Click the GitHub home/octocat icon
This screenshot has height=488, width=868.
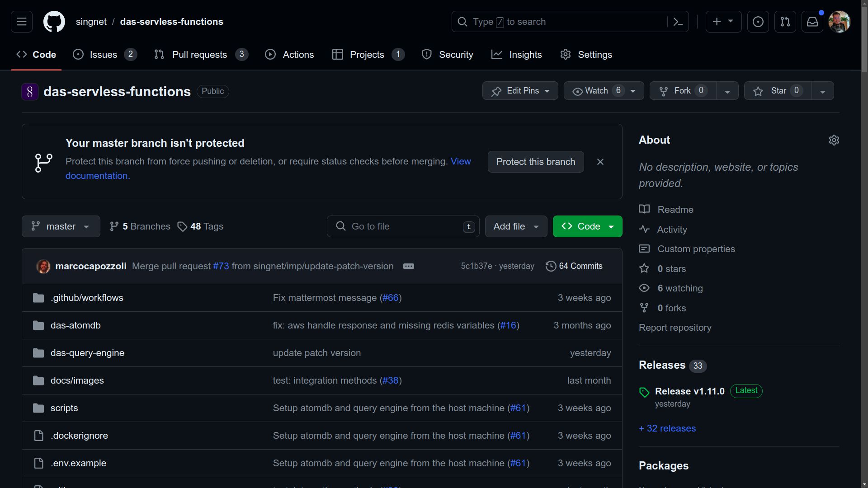tap(54, 21)
